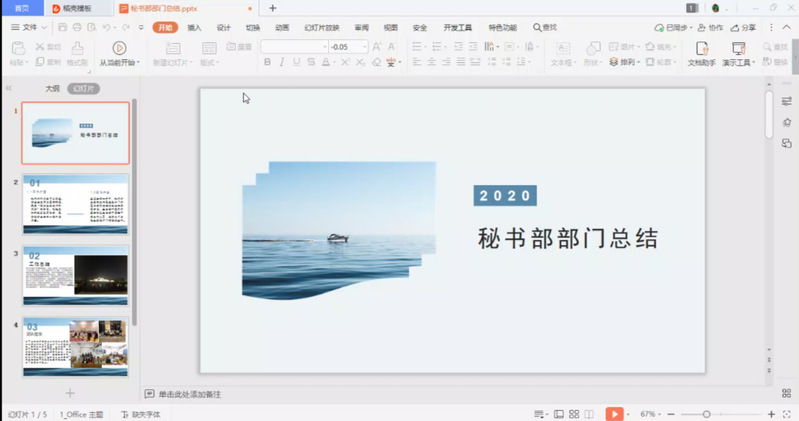Open the 协作 collaboration option

click(710, 28)
